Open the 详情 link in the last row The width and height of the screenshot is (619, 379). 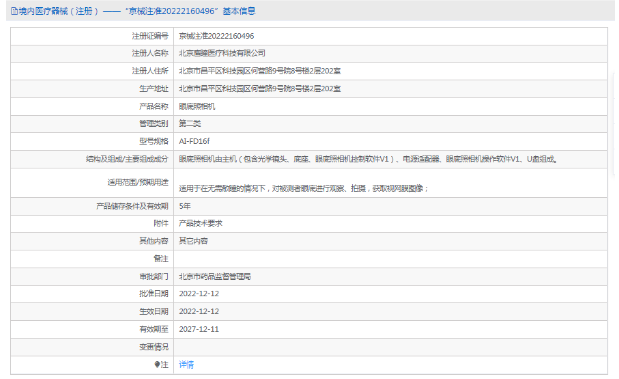[x=186, y=364]
